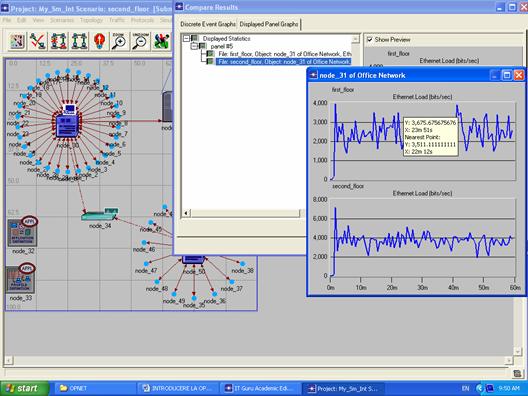528x396 pixels.
Task: Switch to Displayed Panel Graphs tab
Action: click(x=269, y=24)
